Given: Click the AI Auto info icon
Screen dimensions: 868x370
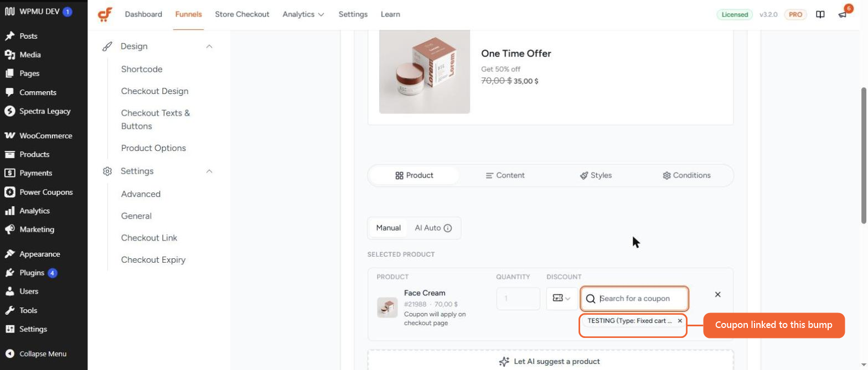Looking at the screenshot, I should [x=448, y=228].
